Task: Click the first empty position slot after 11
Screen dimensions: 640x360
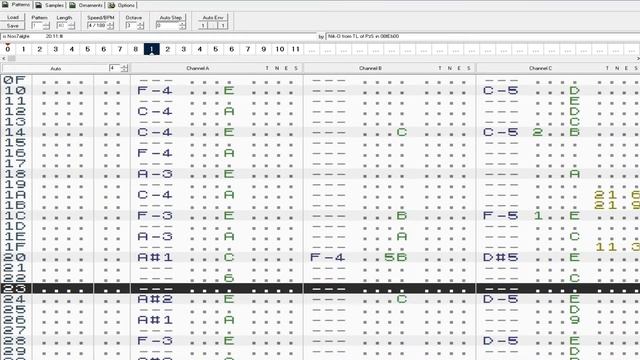Action: [312, 49]
